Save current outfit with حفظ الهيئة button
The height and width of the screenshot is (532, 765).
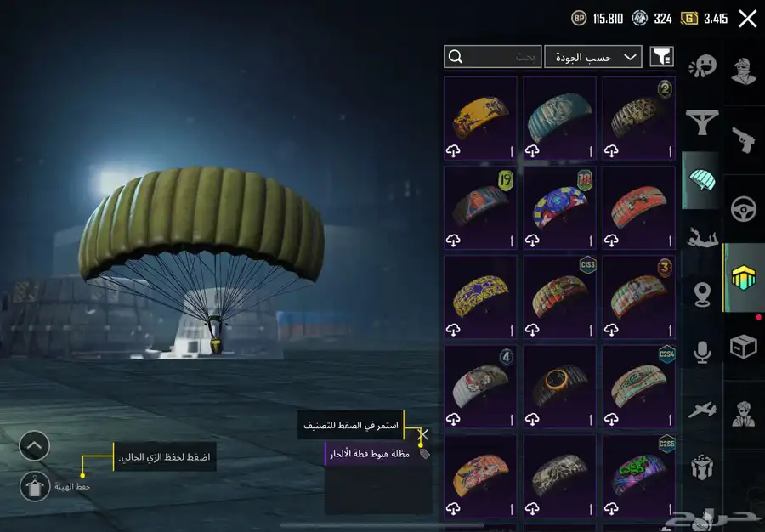click(35, 486)
